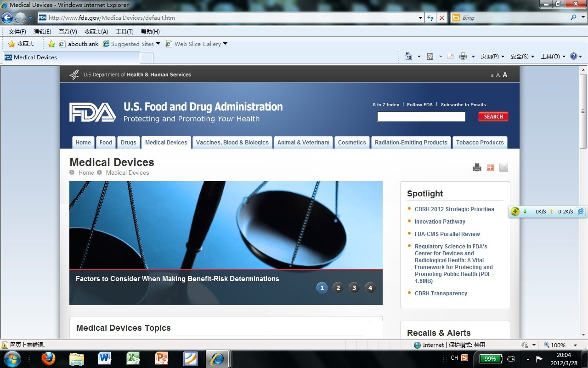
Task: Open the A to Z Index link
Action: tap(386, 104)
